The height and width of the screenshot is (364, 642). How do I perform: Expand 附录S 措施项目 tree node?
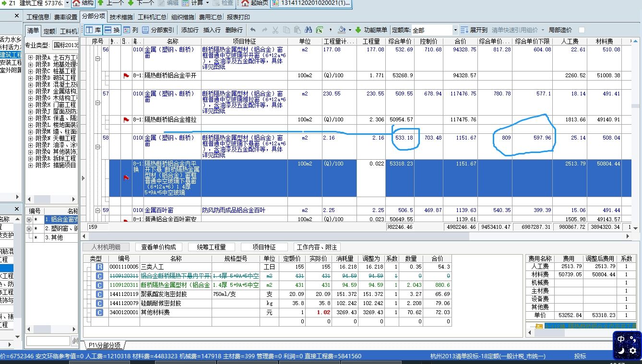pos(30,165)
